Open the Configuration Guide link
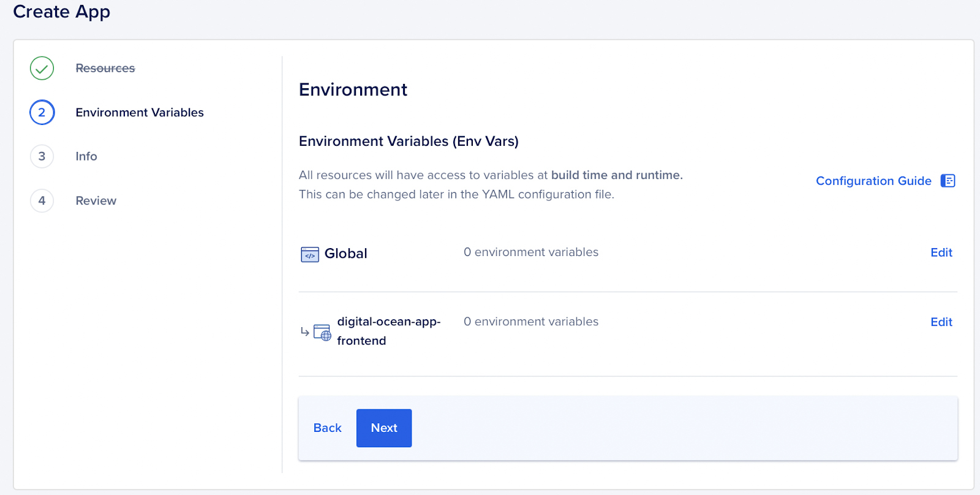 (873, 181)
